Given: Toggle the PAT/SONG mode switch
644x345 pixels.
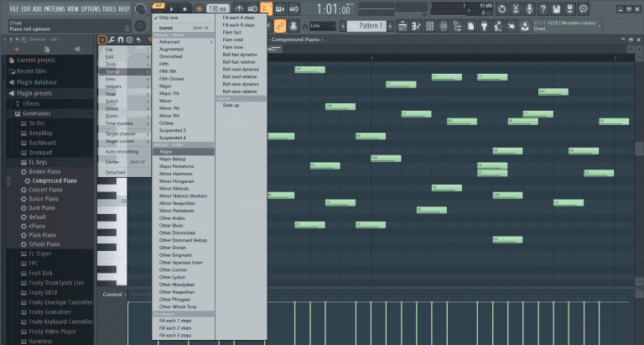Looking at the screenshot, I should 158,6.
